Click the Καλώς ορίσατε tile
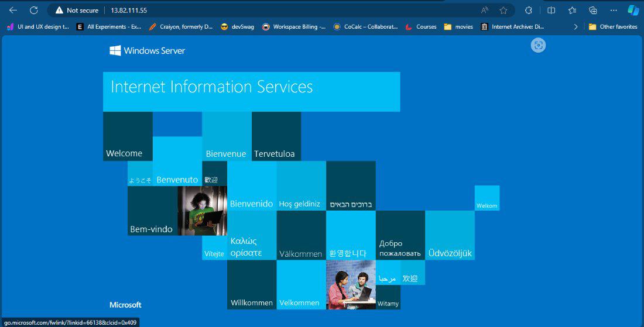The width and height of the screenshot is (644, 327). [252, 235]
